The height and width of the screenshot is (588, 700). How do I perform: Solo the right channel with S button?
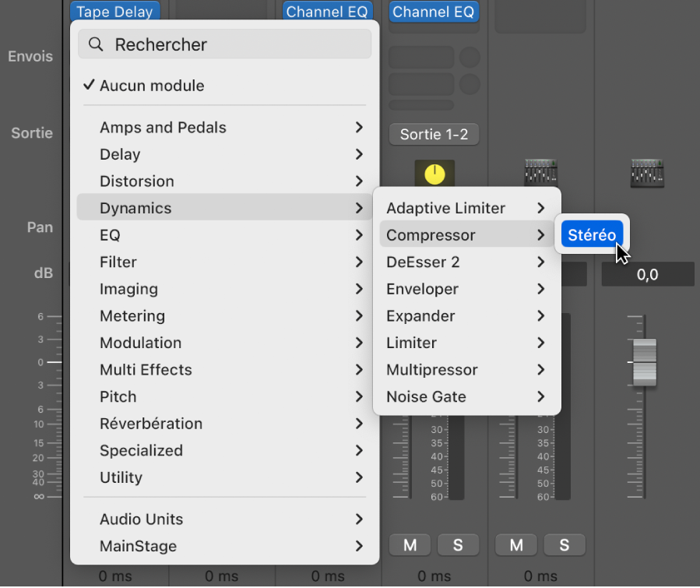point(565,544)
